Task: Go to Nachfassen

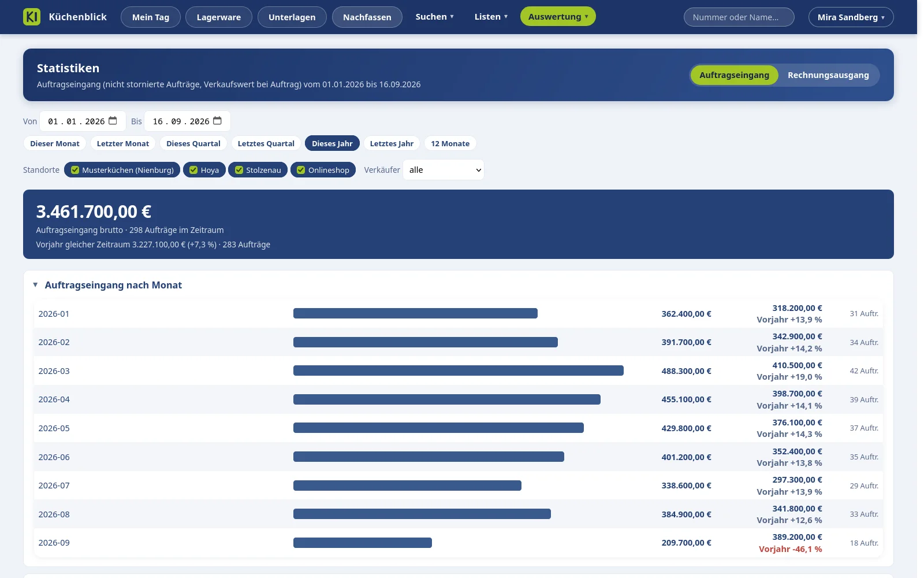Action: coord(367,17)
